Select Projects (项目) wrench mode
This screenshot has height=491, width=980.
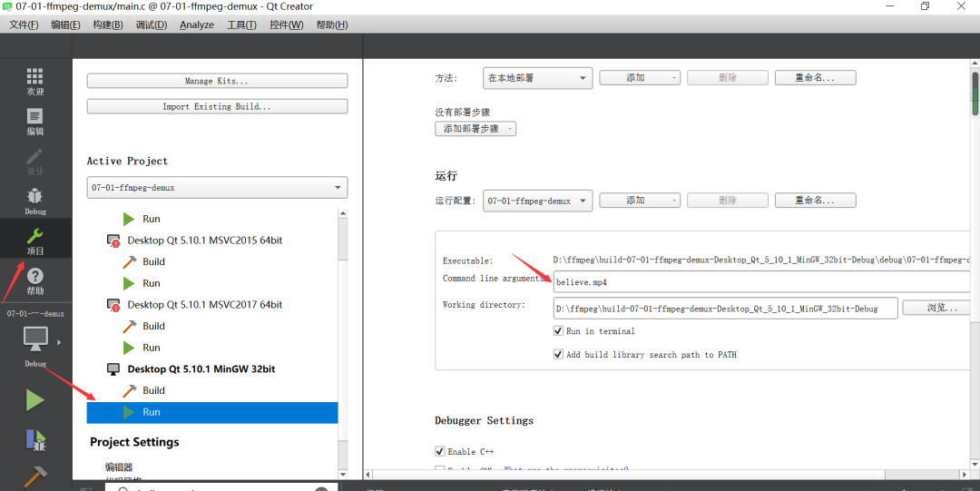click(x=35, y=241)
